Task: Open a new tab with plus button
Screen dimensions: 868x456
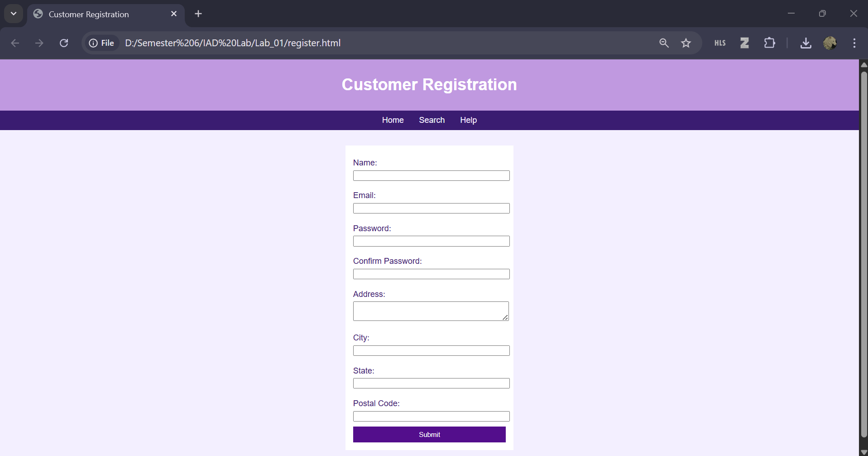Action: pos(198,14)
